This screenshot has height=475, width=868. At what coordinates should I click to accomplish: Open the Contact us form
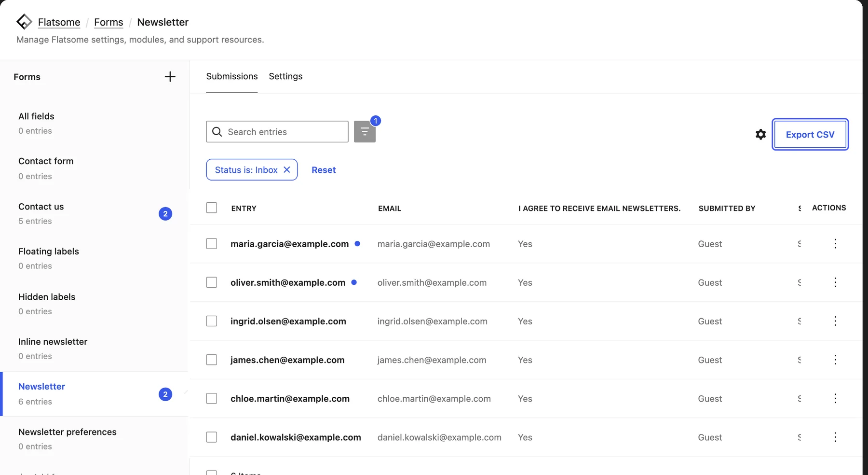tap(95, 213)
